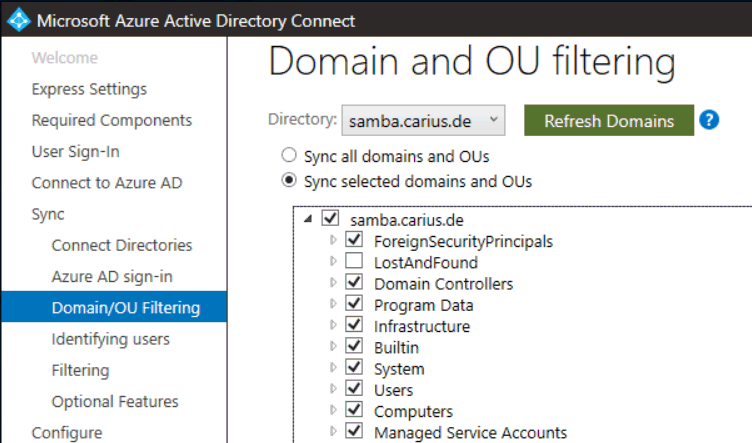Open the Optional Features step
This screenshot has height=443, width=752.
(115, 401)
